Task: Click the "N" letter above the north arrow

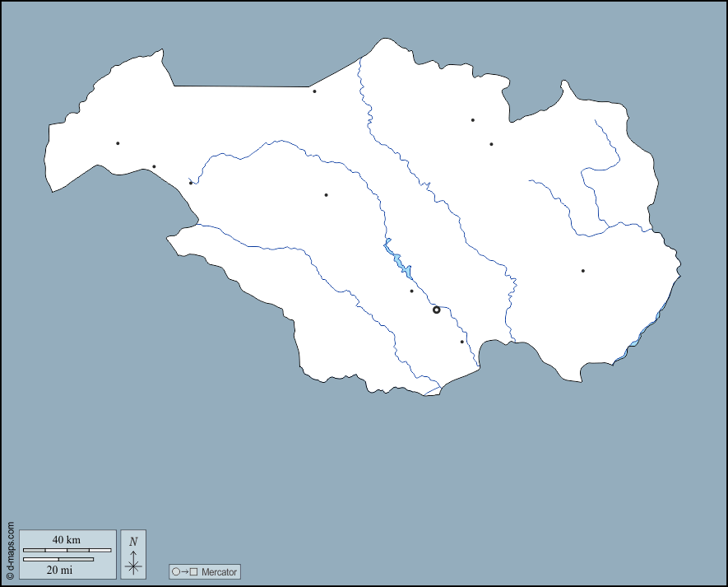Action: [x=133, y=542]
